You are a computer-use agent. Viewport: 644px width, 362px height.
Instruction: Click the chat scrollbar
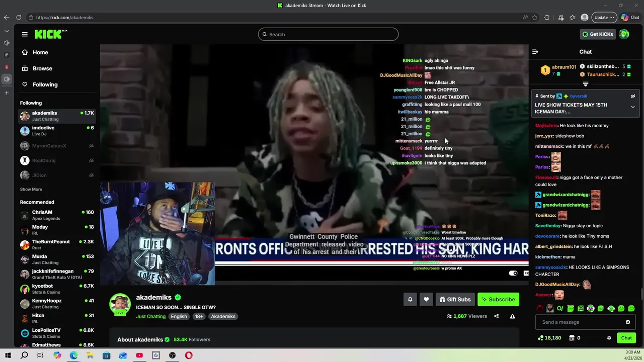[x=641, y=294]
